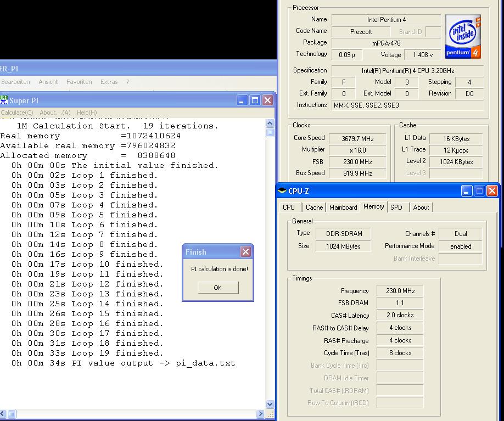This screenshot has height=421, width=504.
Task: Click the Performance Mode value enabled
Action: (x=461, y=246)
